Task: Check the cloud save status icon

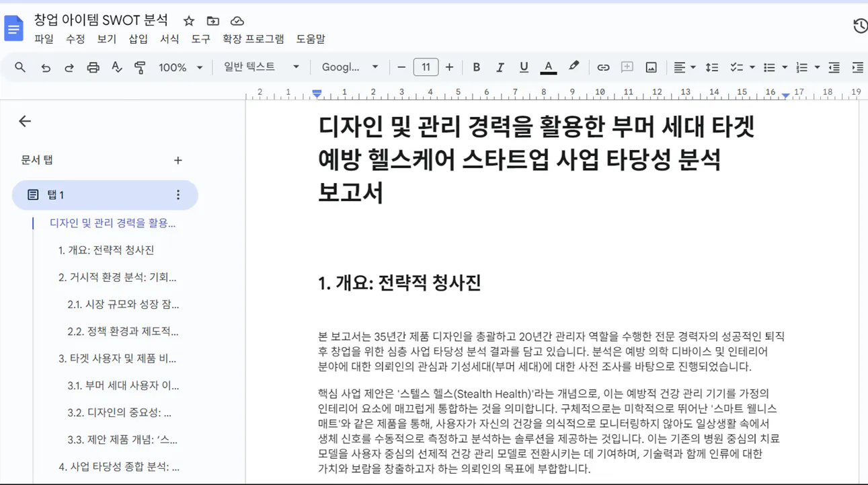Action: pyautogui.click(x=237, y=21)
